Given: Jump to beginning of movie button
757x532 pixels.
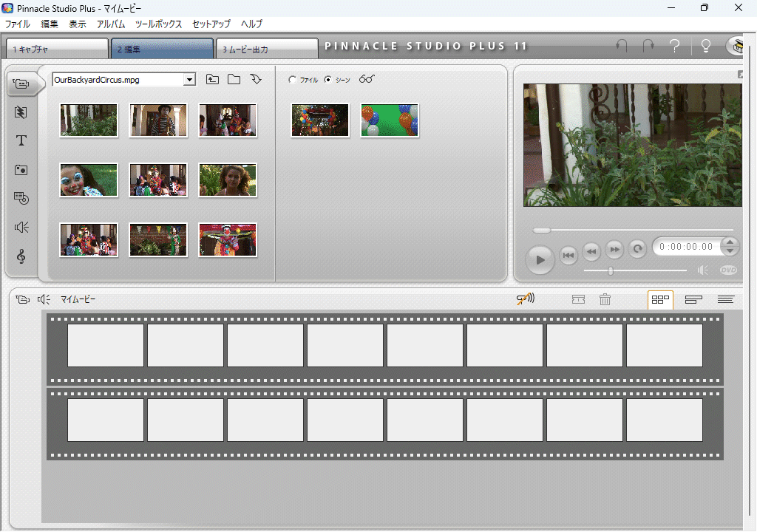Looking at the screenshot, I should tap(568, 255).
